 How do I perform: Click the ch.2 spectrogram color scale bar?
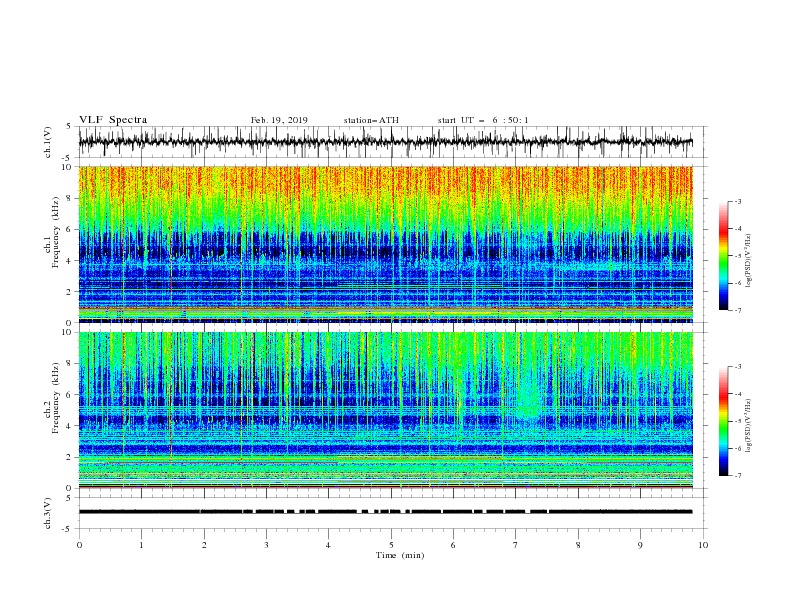coord(723,421)
